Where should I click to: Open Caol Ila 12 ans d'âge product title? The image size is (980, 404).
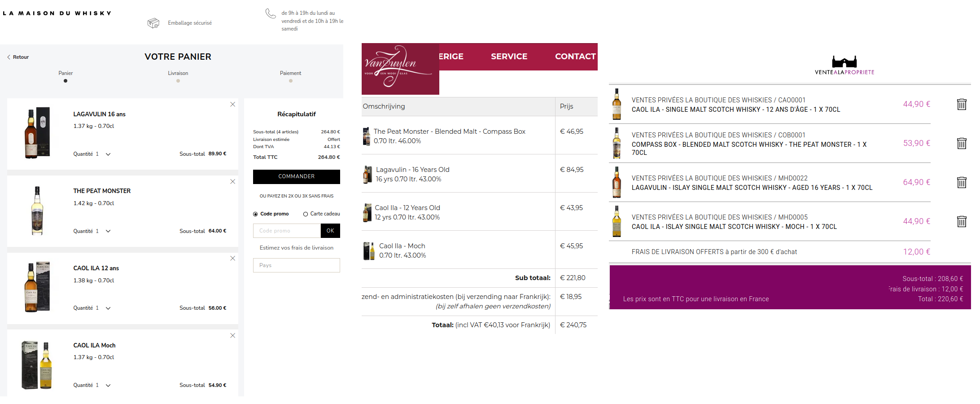point(736,110)
